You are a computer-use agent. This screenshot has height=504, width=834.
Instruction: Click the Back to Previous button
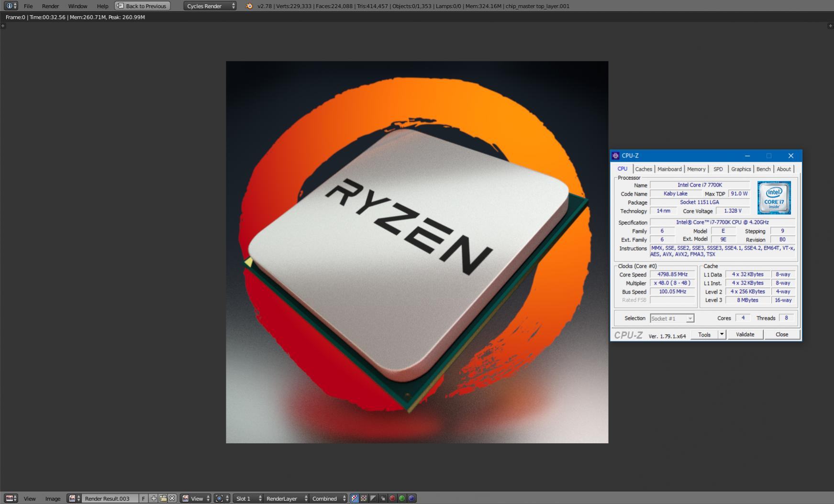click(x=142, y=6)
